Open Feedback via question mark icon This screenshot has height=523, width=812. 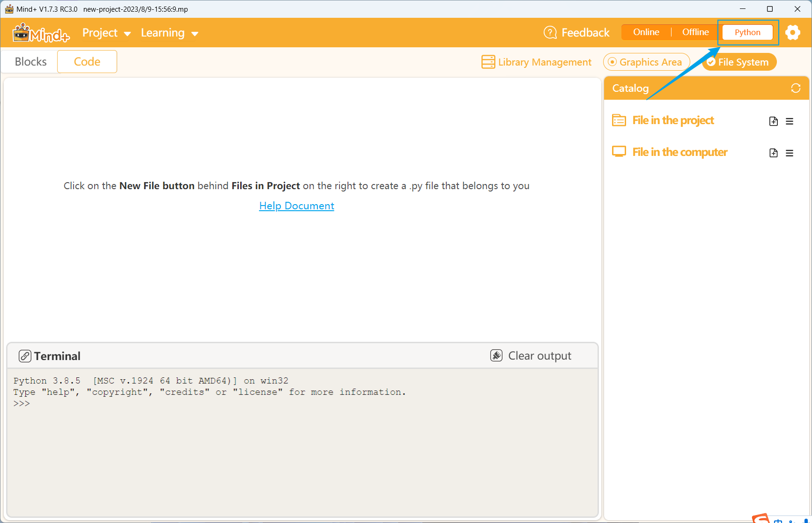pyautogui.click(x=549, y=32)
